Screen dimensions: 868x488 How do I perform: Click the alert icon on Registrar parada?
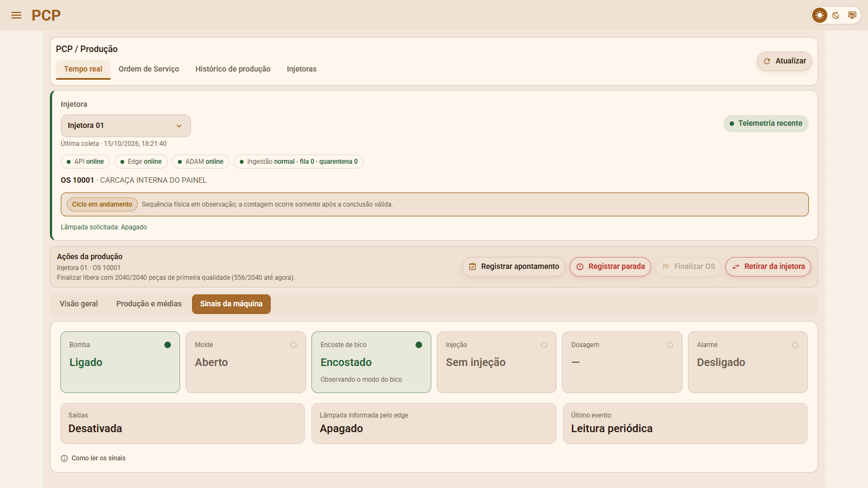click(580, 267)
